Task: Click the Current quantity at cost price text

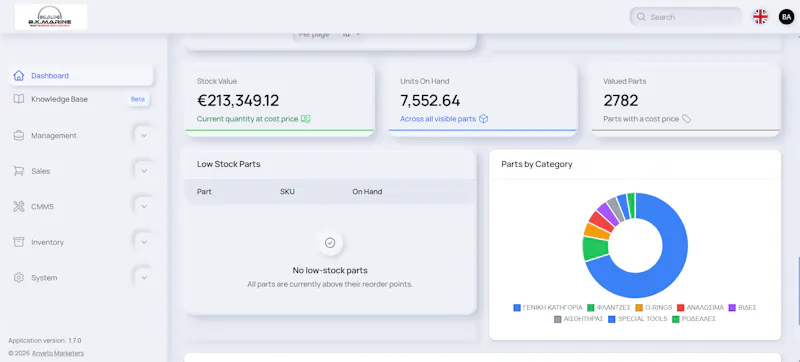Action: click(247, 119)
